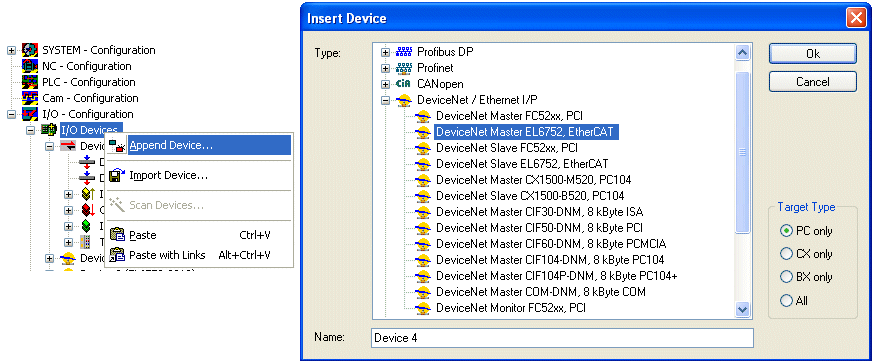The width and height of the screenshot is (875, 363).
Task: Click the Name field containing Device 4
Action: click(x=562, y=338)
